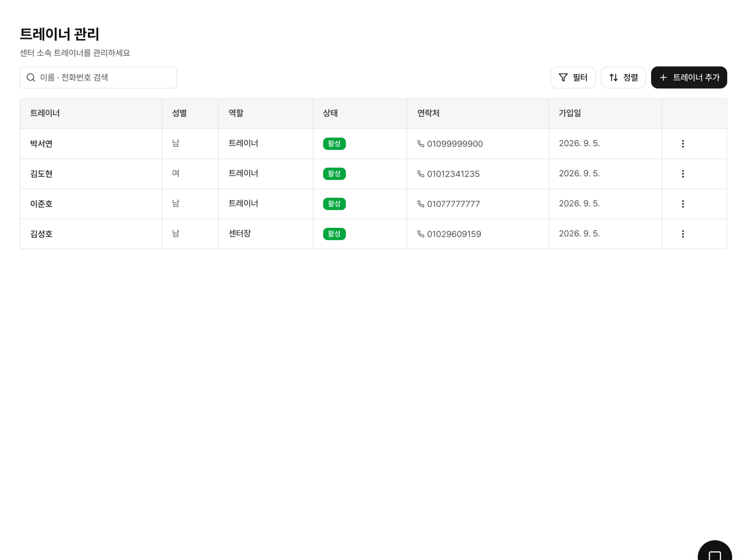
Task: Open the 필터 filter options
Action: pyautogui.click(x=573, y=77)
